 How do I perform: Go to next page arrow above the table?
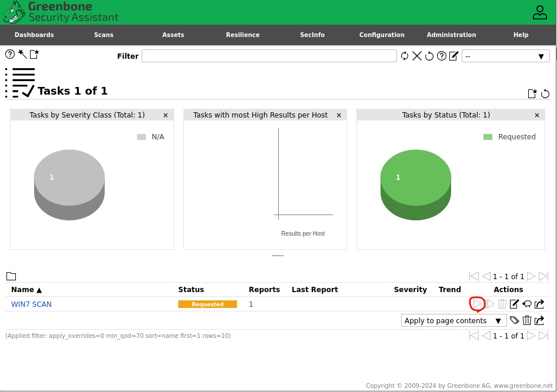(531, 276)
